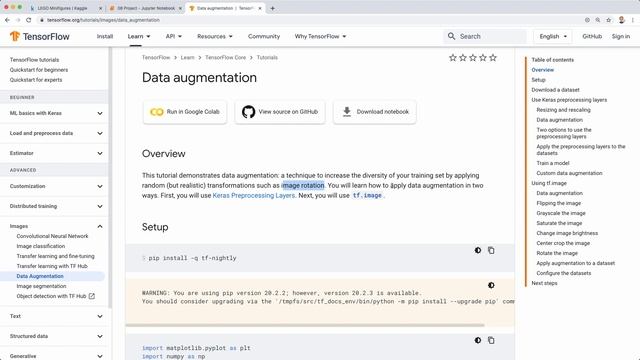Jump to Next steps in contents
This screenshot has height=360, width=640.
544,283
